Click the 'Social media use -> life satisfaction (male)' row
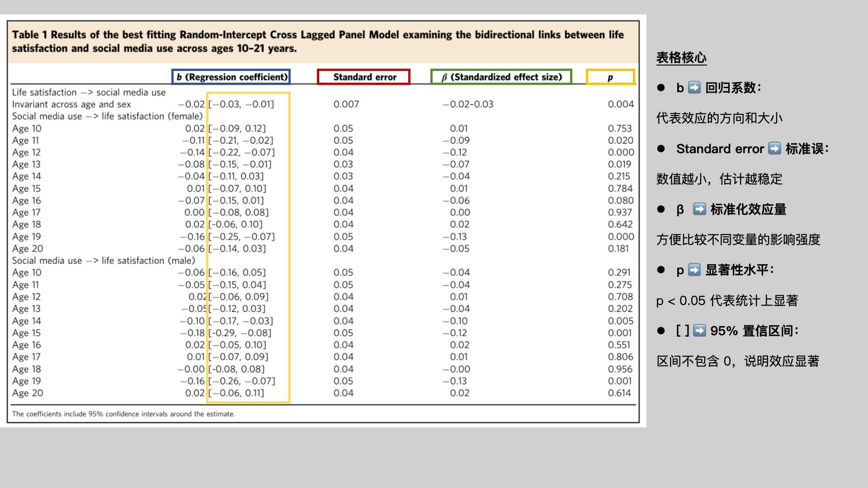 point(104,261)
